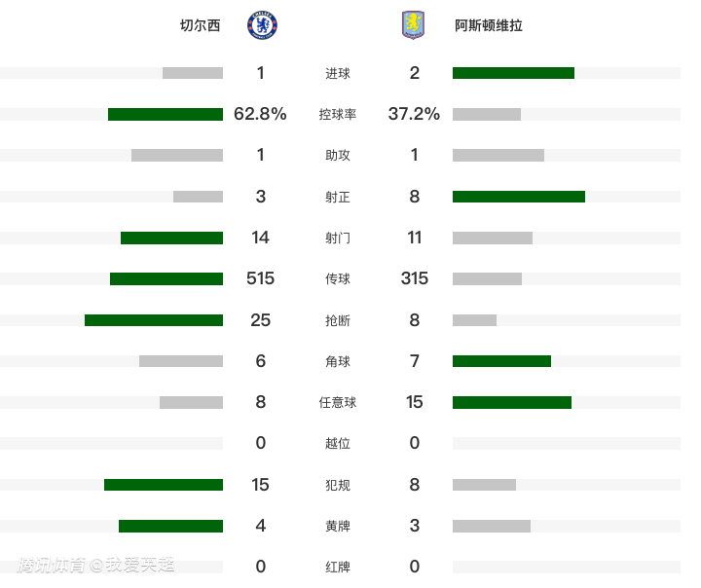Click Chelsea's green 抢断 bar showing 25
Screen dimensions: 701x588
point(154,320)
